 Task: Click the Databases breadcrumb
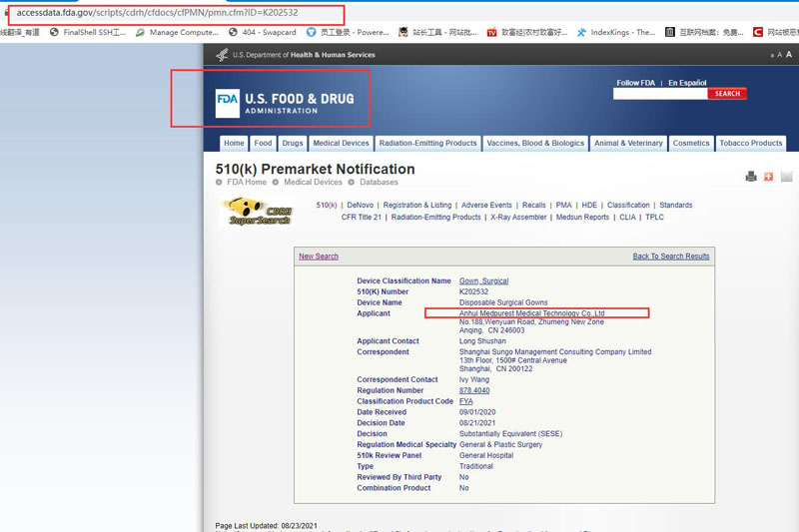coord(379,182)
